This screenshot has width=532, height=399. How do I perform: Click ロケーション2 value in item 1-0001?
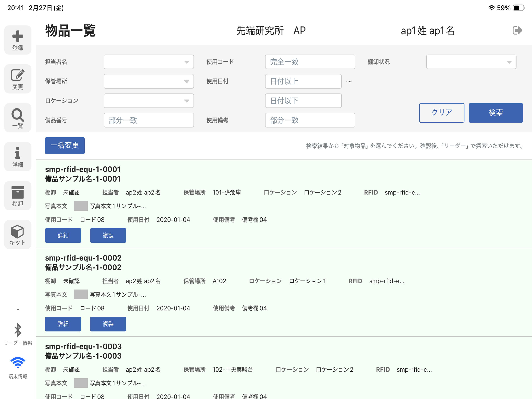(x=322, y=192)
